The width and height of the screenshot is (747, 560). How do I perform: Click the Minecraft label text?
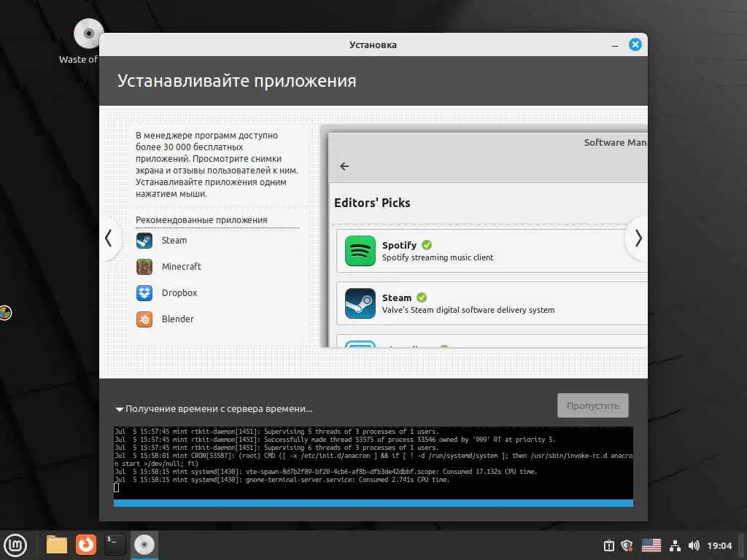tap(182, 267)
